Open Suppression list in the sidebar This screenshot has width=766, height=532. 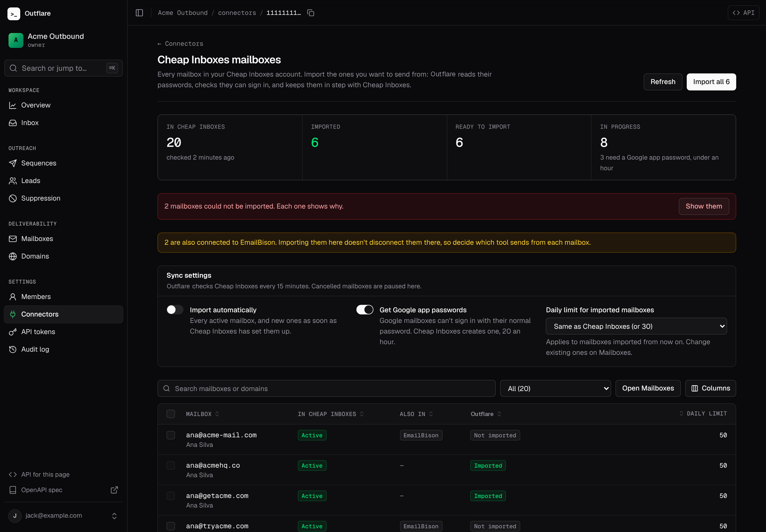point(63,198)
